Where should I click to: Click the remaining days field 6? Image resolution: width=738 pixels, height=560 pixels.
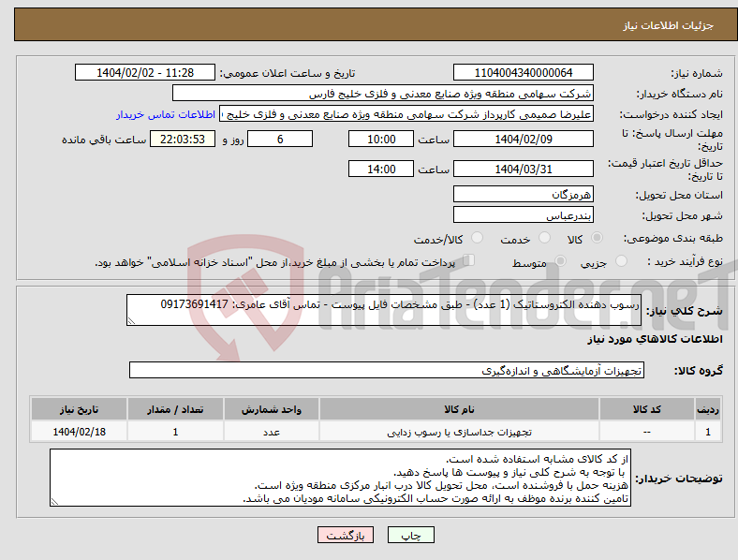click(x=280, y=140)
